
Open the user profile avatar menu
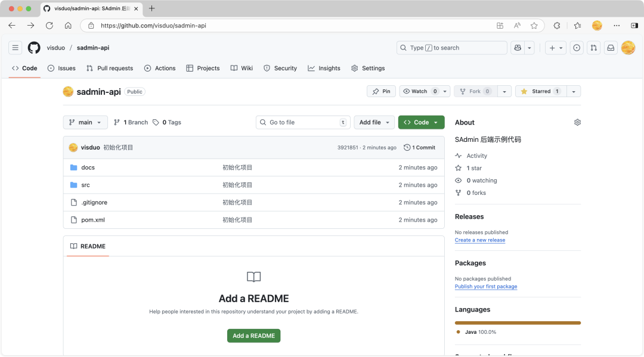point(628,48)
